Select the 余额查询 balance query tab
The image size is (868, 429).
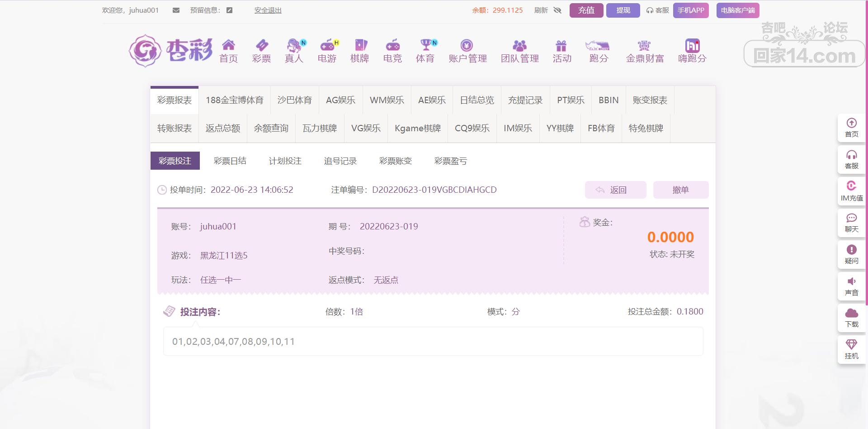tap(271, 129)
